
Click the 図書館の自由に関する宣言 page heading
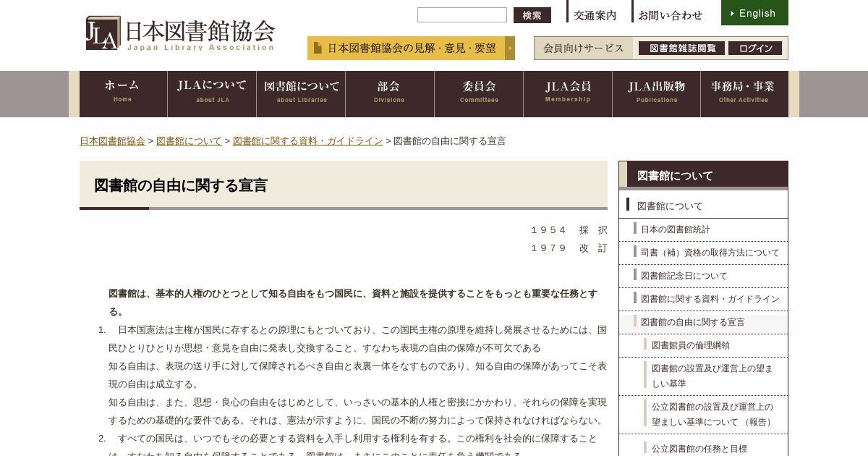tap(181, 185)
